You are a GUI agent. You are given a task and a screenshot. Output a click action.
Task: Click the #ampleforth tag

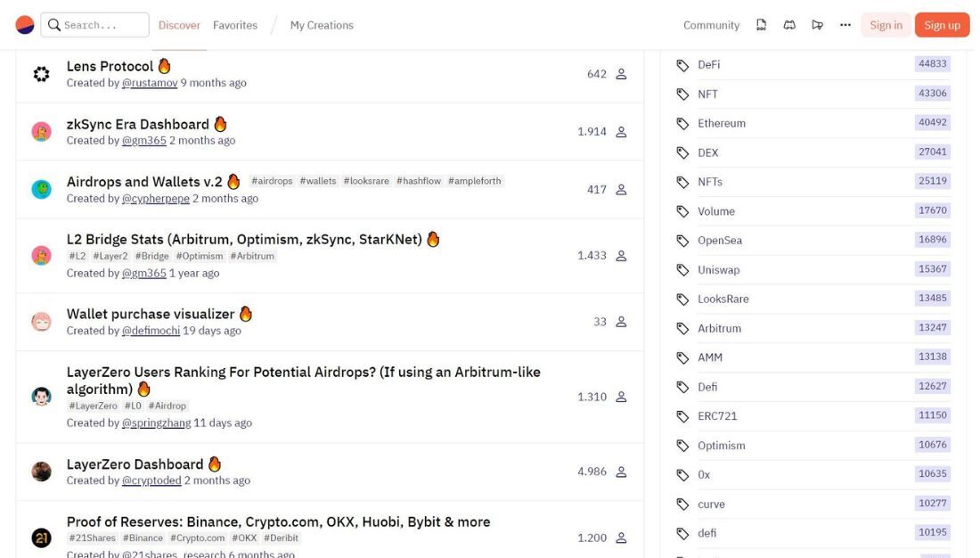(474, 181)
